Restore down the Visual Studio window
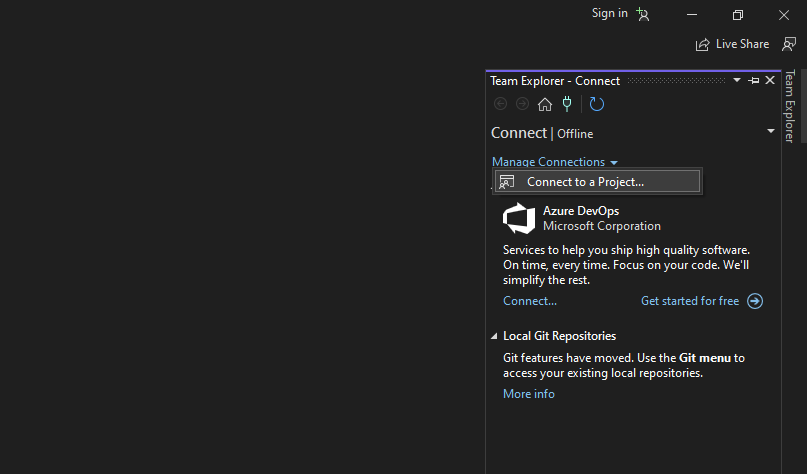Viewport: 807px width, 474px height. point(738,15)
